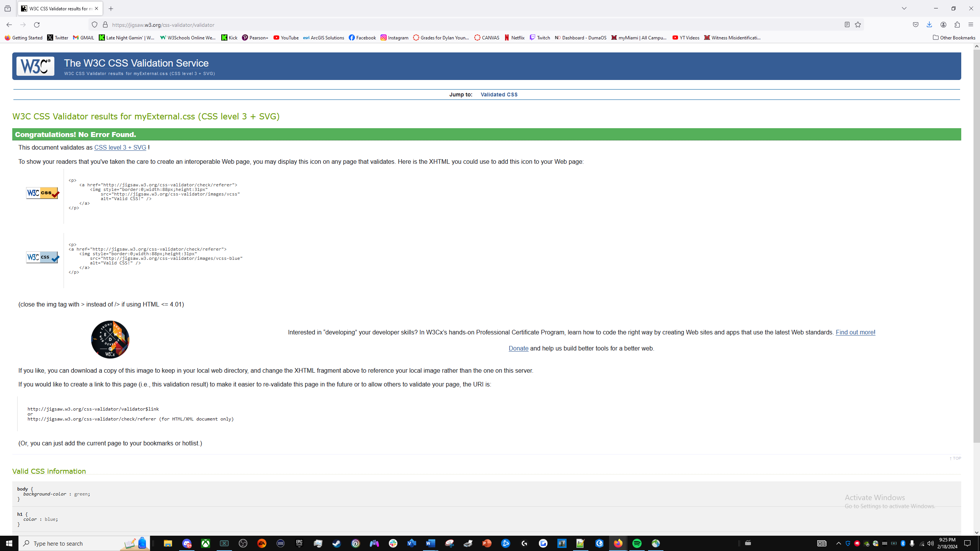
Task: Show hidden system tray icons chevron
Action: tap(839, 543)
